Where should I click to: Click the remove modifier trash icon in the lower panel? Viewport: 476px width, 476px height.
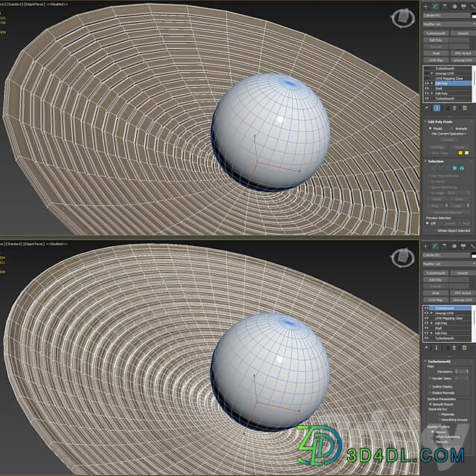coord(454,348)
